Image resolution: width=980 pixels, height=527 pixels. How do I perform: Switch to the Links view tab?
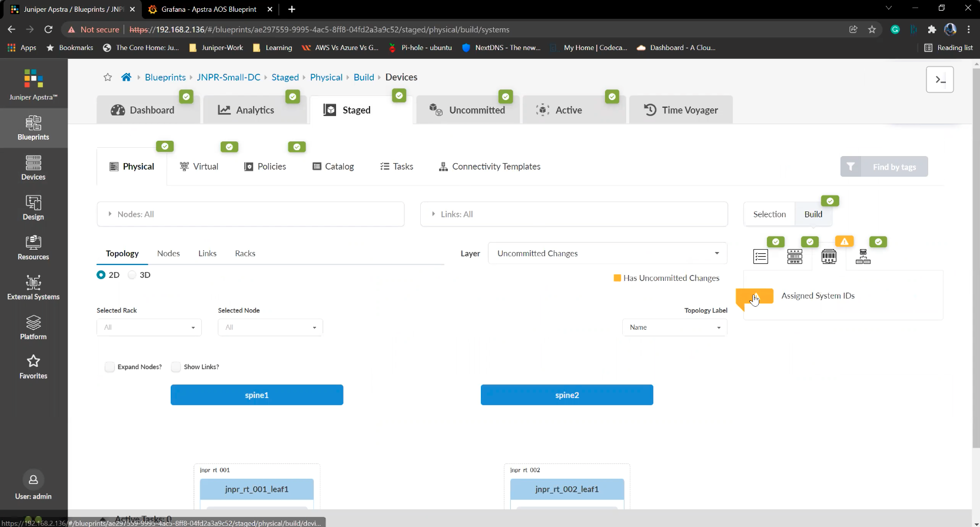207,253
